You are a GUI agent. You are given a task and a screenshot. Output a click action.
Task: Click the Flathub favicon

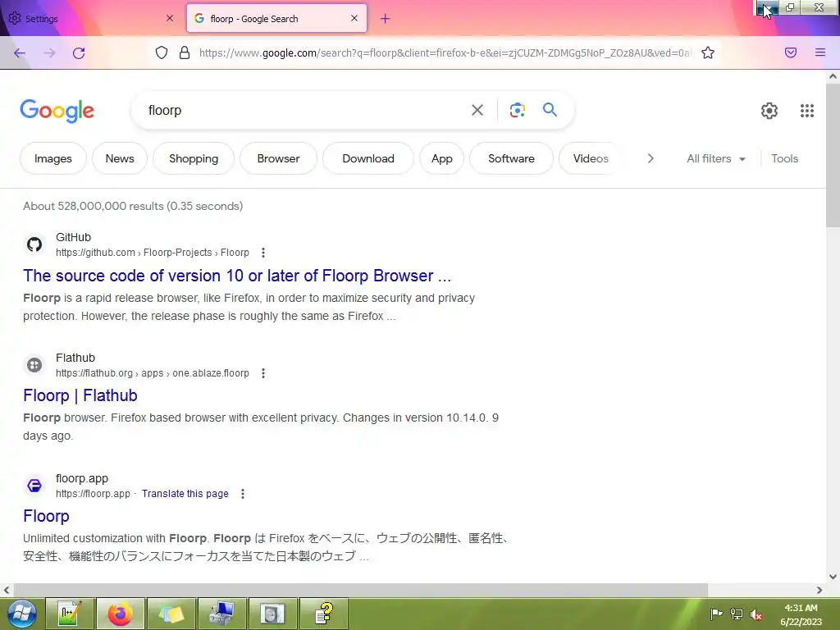tap(34, 365)
